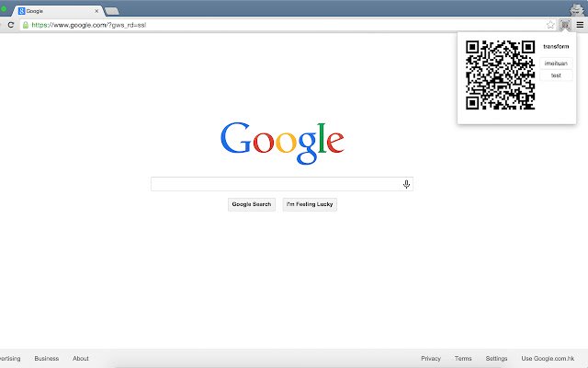Select the test option in popup
Viewport: 588px width, 368px height.
(556, 75)
